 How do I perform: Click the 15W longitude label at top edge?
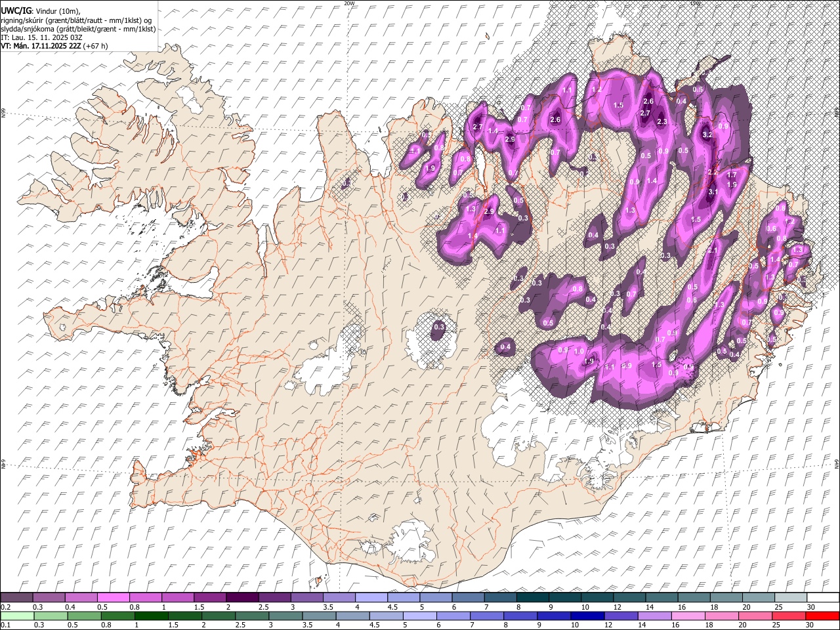pos(696,3)
